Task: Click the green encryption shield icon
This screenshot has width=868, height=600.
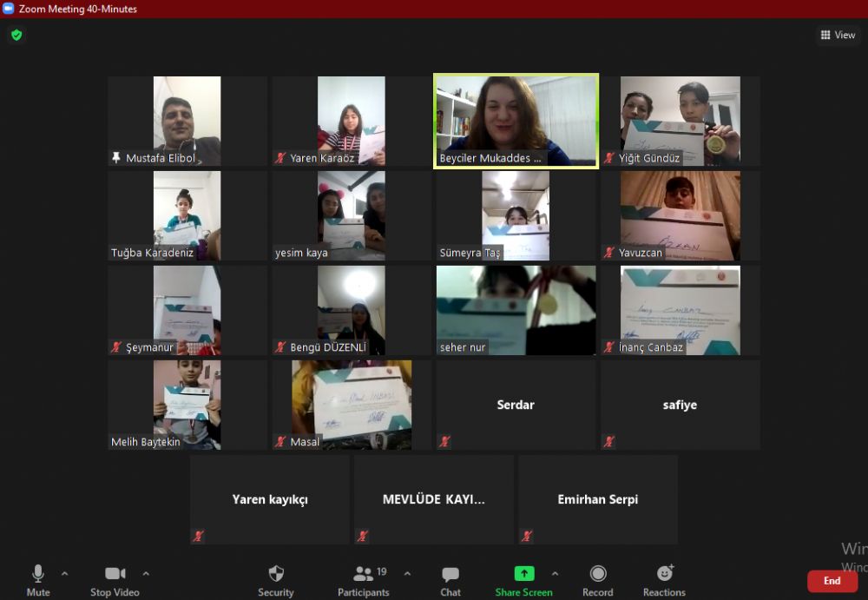Action: [16, 36]
